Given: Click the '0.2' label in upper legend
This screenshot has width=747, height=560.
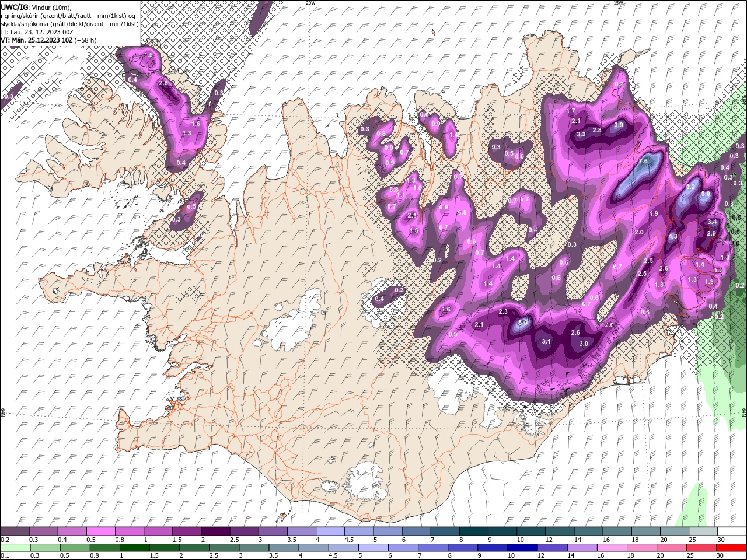Looking at the screenshot, I should click(5, 540).
